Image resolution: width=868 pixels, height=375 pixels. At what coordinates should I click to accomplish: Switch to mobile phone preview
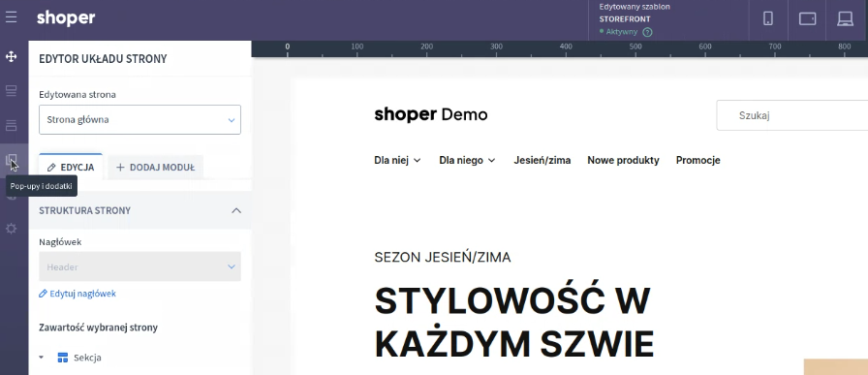click(x=768, y=18)
